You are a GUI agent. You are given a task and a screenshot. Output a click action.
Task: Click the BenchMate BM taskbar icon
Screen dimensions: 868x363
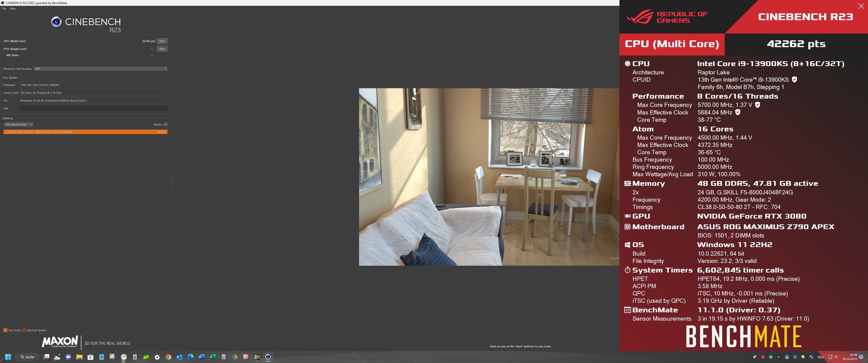257,357
